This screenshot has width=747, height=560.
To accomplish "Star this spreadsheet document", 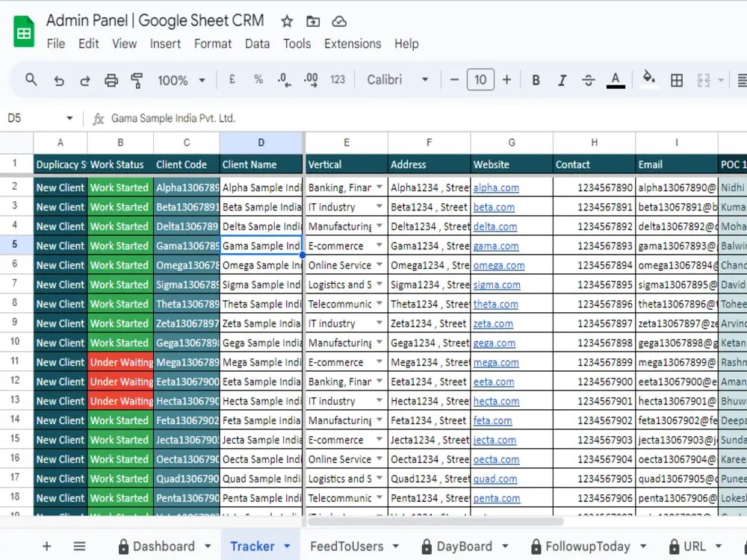I will [286, 22].
